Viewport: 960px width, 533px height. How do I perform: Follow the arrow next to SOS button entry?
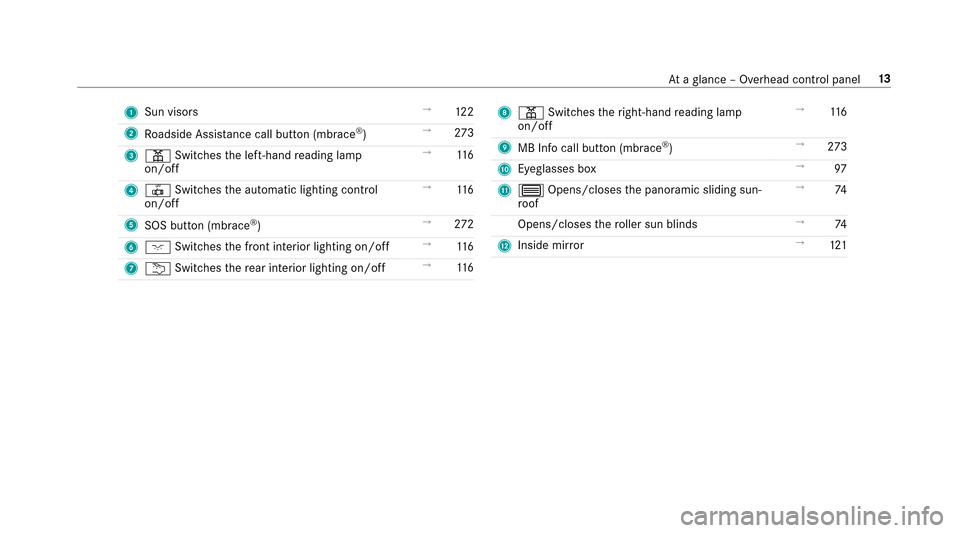427,222
